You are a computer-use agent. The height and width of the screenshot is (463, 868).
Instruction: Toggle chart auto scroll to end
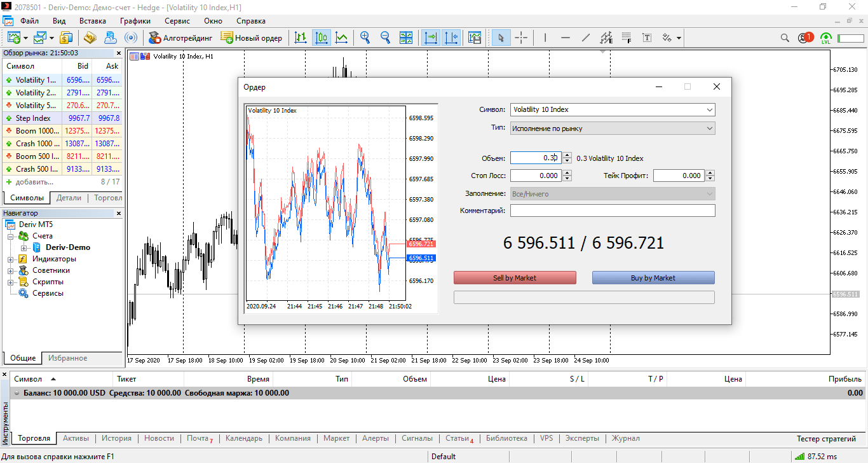(x=431, y=38)
